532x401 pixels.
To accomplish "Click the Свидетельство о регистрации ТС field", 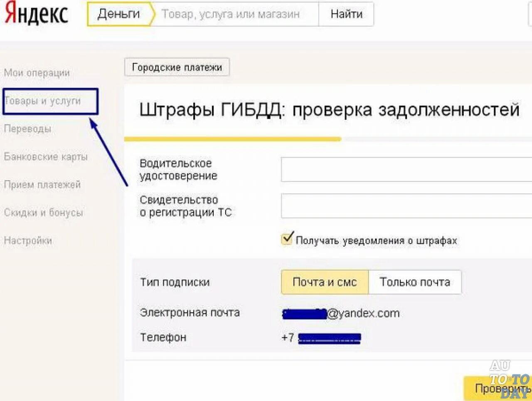I will pos(406,206).
